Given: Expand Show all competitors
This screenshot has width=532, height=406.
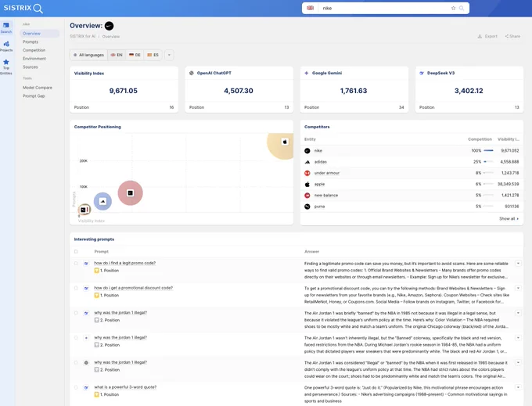Looking at the screenshot, I should [x=509, y=219].
